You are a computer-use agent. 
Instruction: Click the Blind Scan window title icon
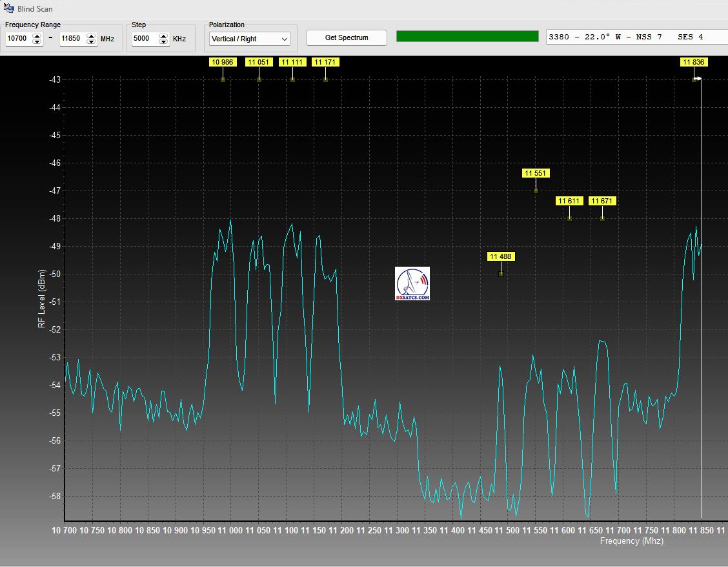8,9
